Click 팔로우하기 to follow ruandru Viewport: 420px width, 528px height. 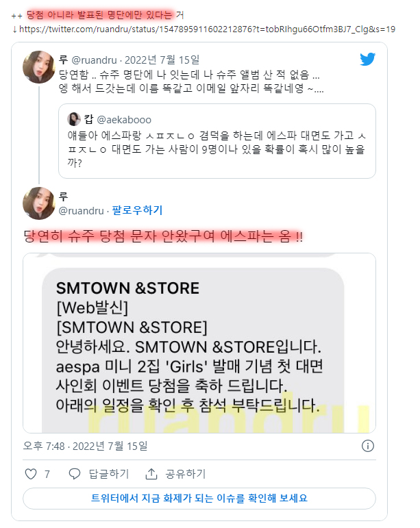(x=137, y=210)
